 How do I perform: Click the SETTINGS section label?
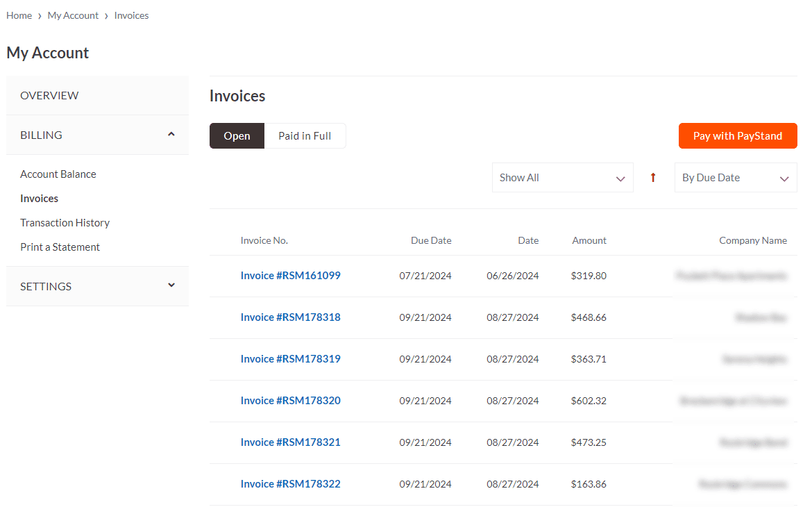(46, 287)
